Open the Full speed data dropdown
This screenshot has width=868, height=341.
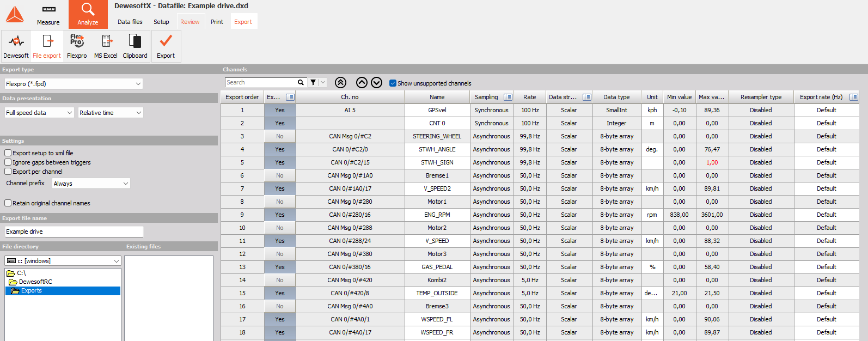[39, 113]
